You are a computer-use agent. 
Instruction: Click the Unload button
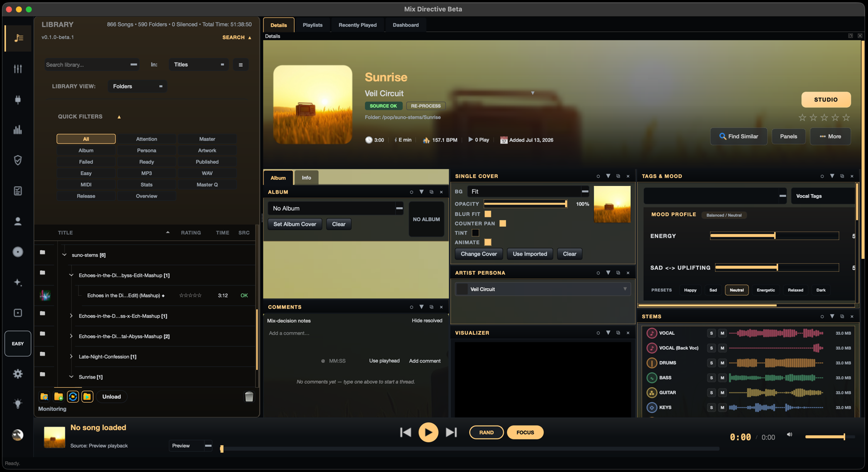(112, 397)
